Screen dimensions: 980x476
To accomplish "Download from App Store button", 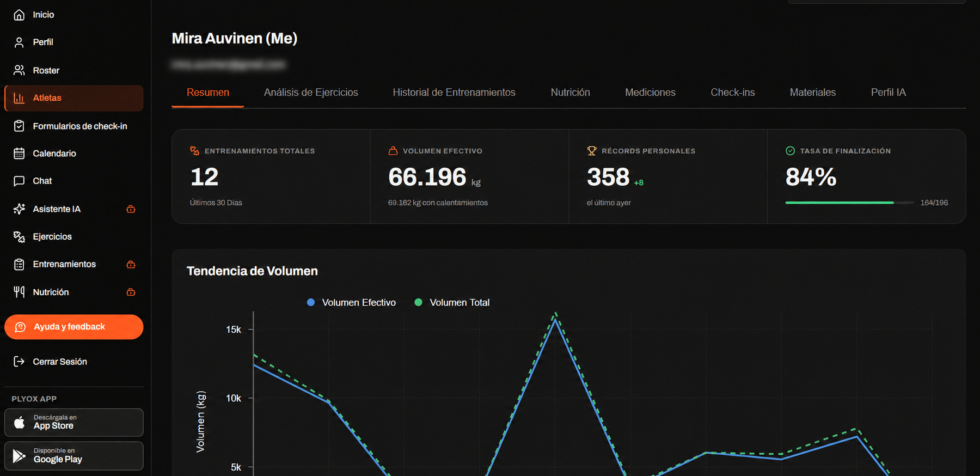I will [74, 422].
